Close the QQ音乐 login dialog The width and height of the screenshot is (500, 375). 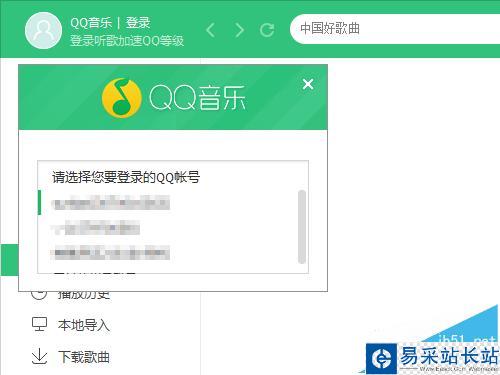pos(308,84)
